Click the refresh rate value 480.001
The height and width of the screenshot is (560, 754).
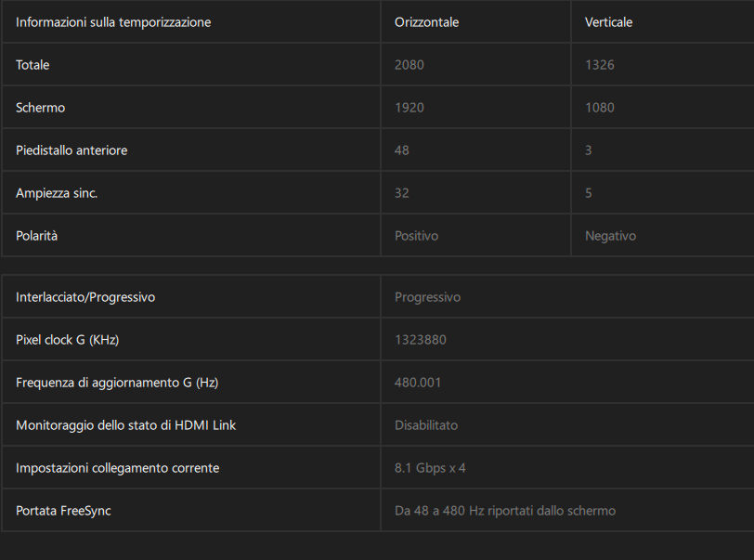coord(418,383)
